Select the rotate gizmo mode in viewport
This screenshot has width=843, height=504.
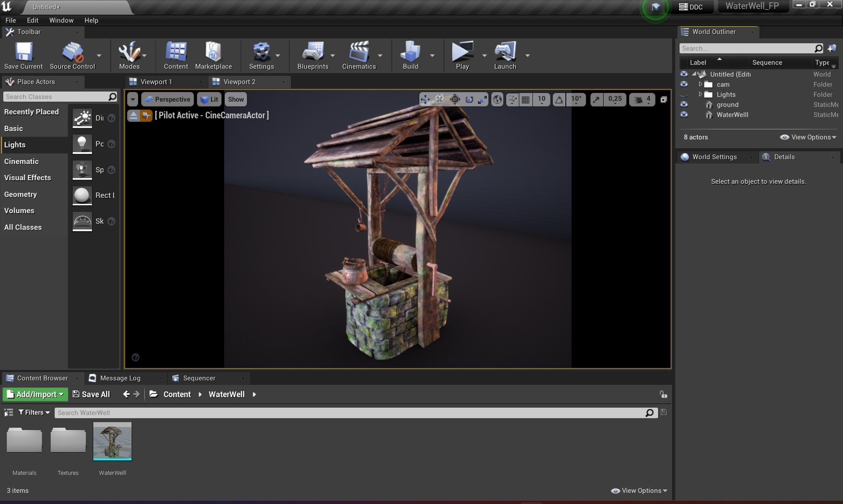click(469, 99)
